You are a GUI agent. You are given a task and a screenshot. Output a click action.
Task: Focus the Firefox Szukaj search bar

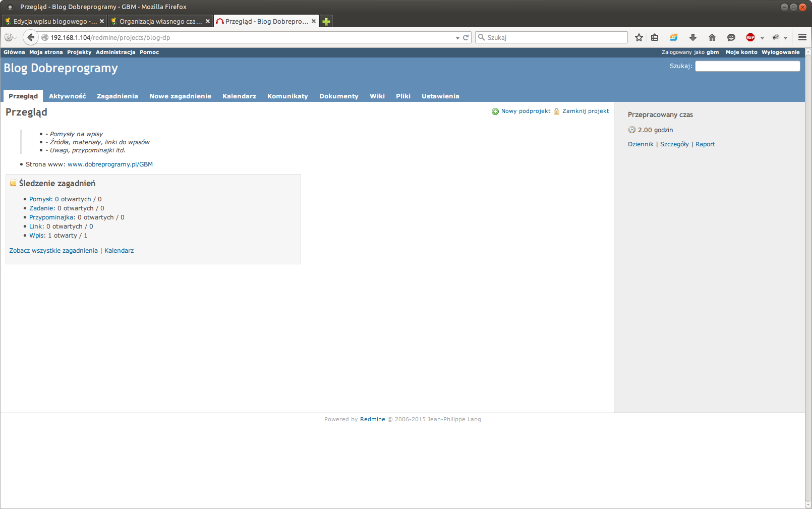point(551,37)
